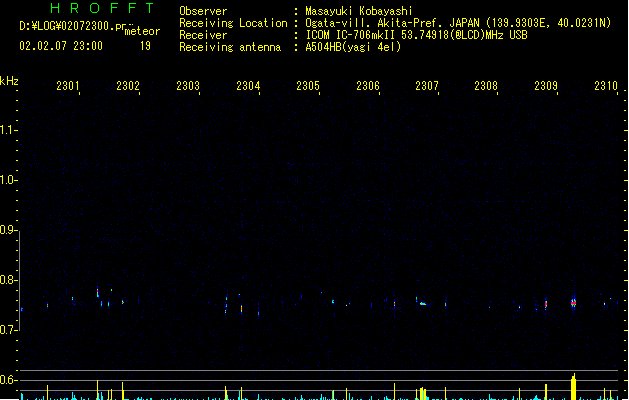The width and height of the screenshot is (629, 400).
Task: Click the 2305 time marker
Action: coord(308,86)
